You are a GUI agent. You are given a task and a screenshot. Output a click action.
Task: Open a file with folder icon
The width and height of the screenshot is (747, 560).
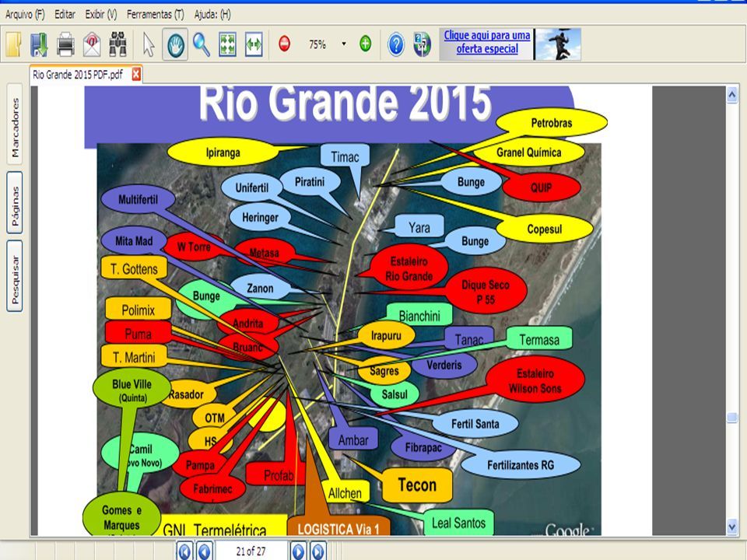coord(13,44)
